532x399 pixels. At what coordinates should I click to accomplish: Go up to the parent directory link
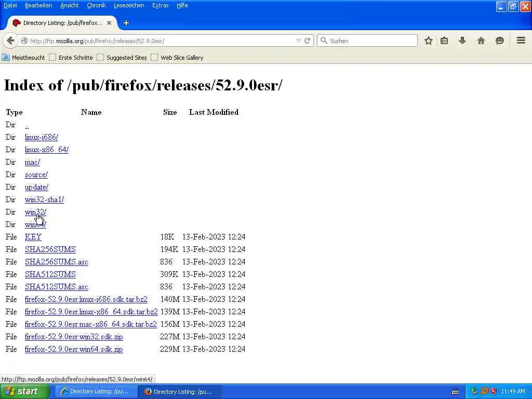[27, 125]
